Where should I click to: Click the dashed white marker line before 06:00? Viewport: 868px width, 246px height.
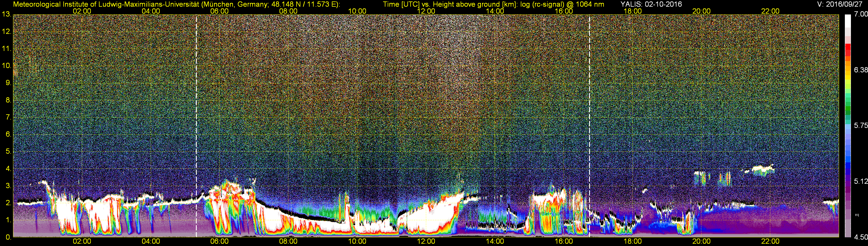196,126
